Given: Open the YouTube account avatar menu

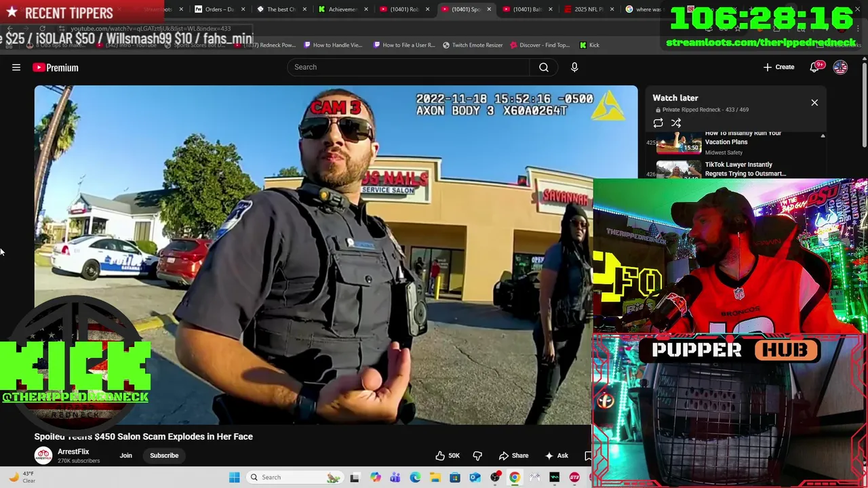Looking at the screenshot, I should click(840, 67).
